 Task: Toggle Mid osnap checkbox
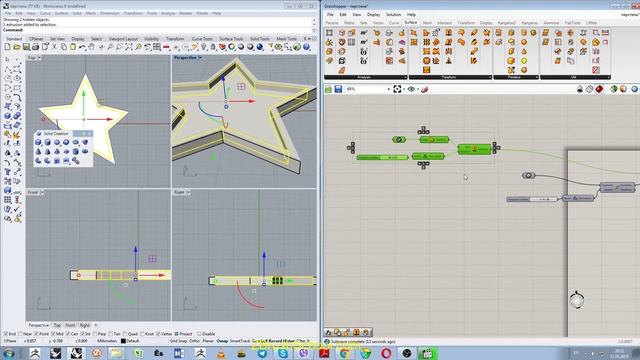(53, 334)
